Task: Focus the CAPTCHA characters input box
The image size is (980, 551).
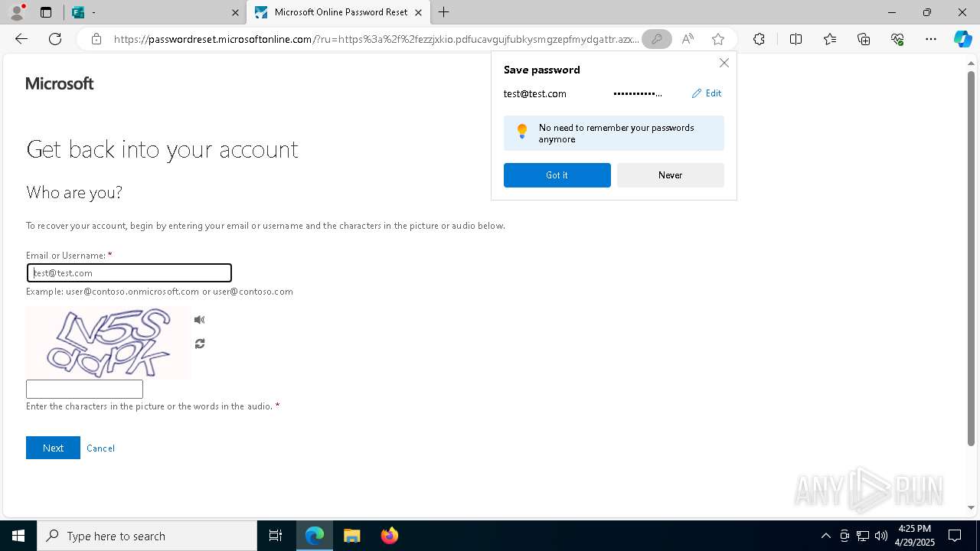Action: click(84, 389)
